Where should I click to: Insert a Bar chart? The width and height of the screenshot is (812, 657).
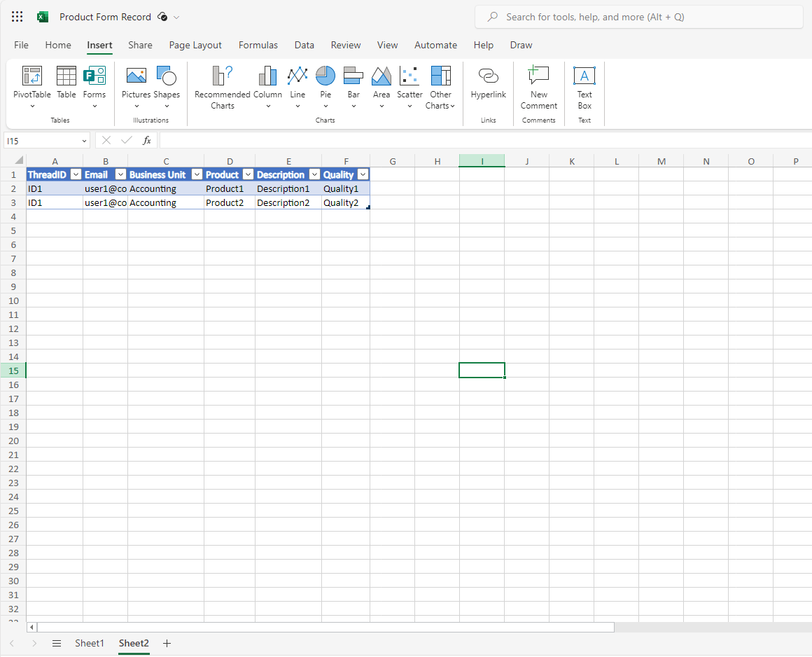pos(353,77)
